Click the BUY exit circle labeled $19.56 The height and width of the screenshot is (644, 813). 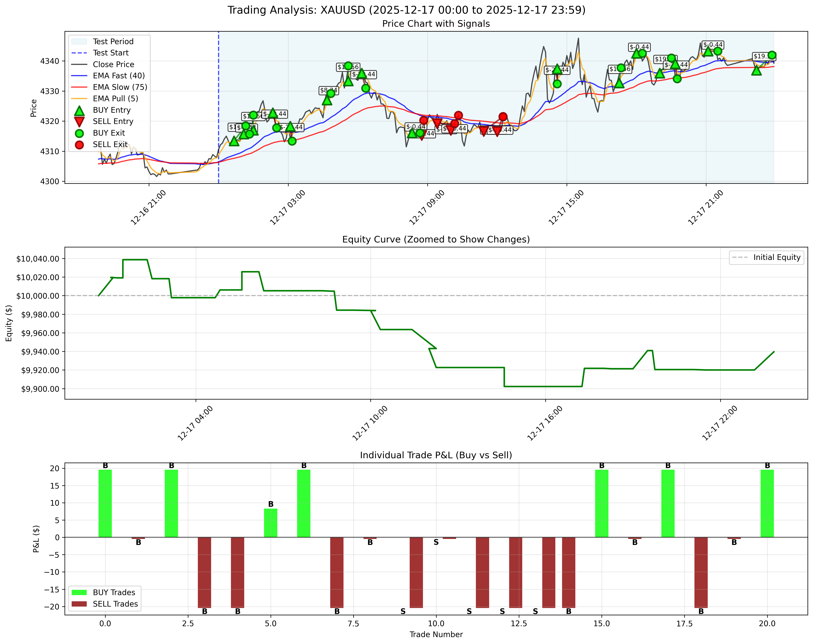click(x=348, y=65)
